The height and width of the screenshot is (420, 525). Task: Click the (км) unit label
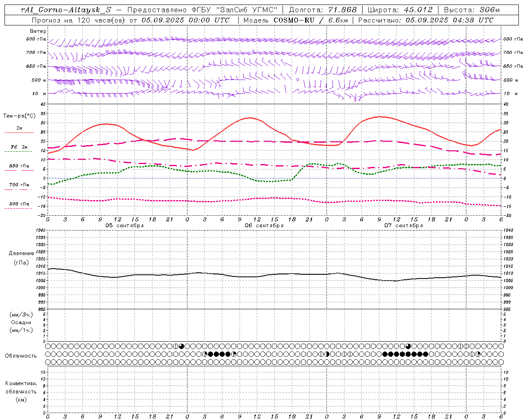[21, 399]
